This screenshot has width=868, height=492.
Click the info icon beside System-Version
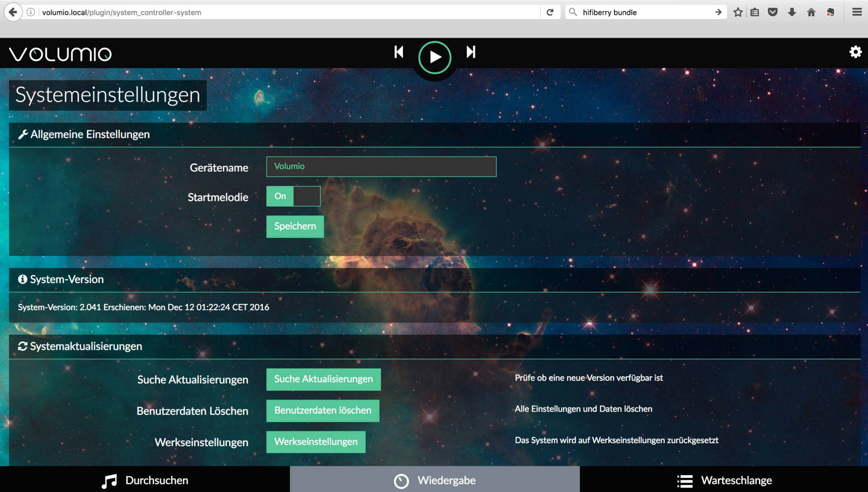pyautogui.click(x=23, y=279)
